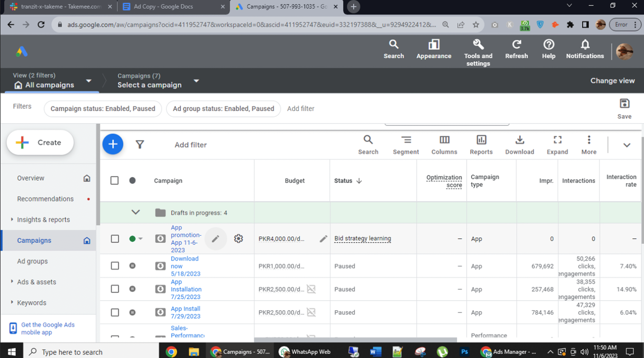Open settings gear for App promotion campaign
The image size is (644, 358).
(x=238, y=238)
